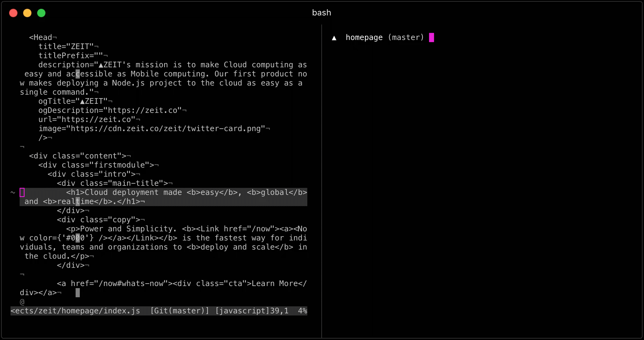Click the titlePrefix="" line
Viewport: 644px width, 340px height.
(x=73, y=56)
